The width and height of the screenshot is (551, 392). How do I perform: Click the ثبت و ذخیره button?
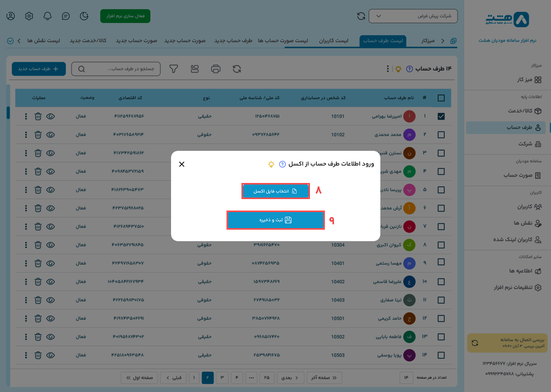[275, 220]
